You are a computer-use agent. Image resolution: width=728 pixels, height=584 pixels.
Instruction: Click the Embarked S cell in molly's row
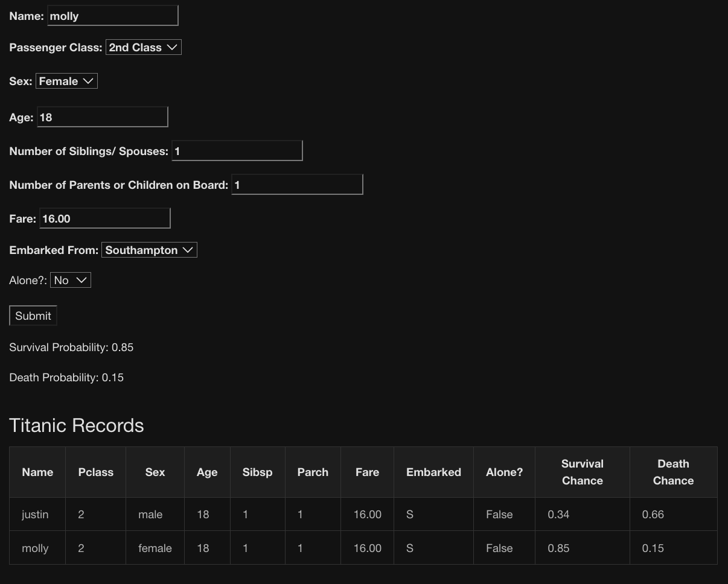[x=433, y=548]
